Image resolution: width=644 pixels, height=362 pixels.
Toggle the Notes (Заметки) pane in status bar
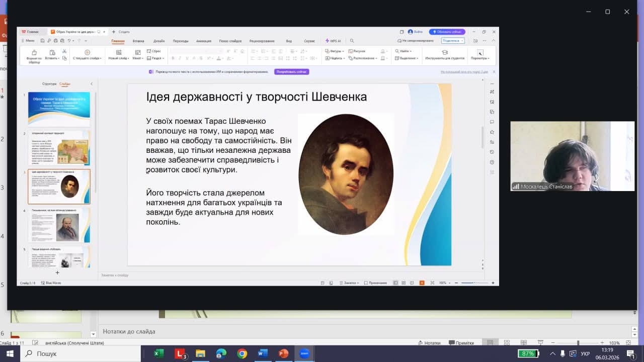349,283
